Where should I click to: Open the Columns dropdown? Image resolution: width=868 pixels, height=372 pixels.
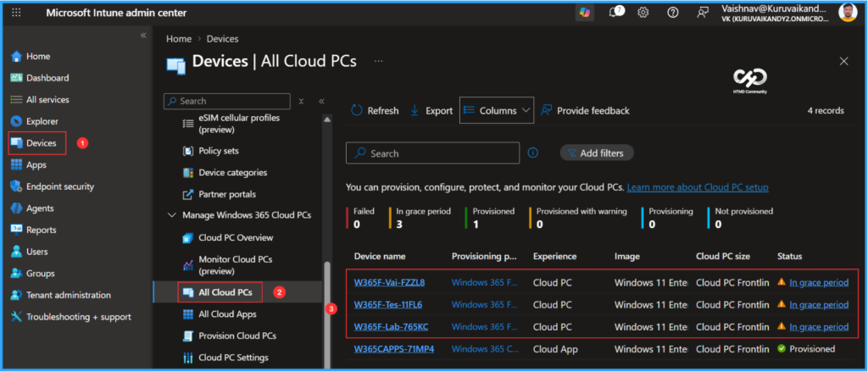[497, 110]
